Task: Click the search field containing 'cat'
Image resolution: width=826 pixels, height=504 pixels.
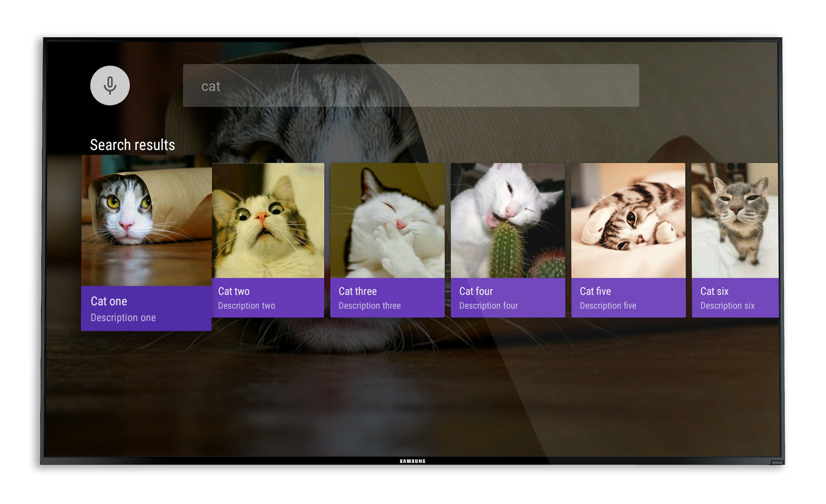Action: 411,86
